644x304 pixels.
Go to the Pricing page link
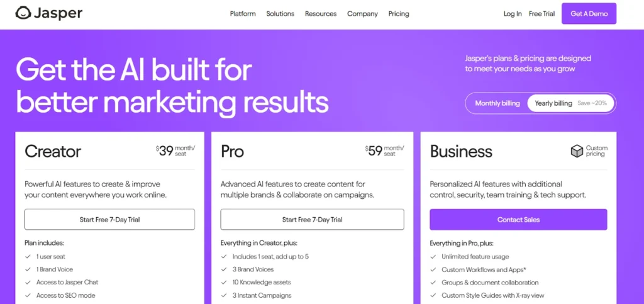[x=398, y=14]
